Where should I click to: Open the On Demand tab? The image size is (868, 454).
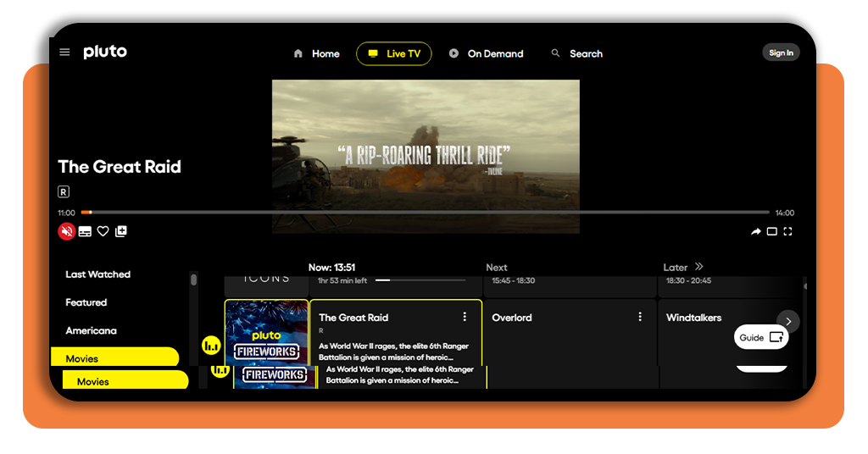486,53
